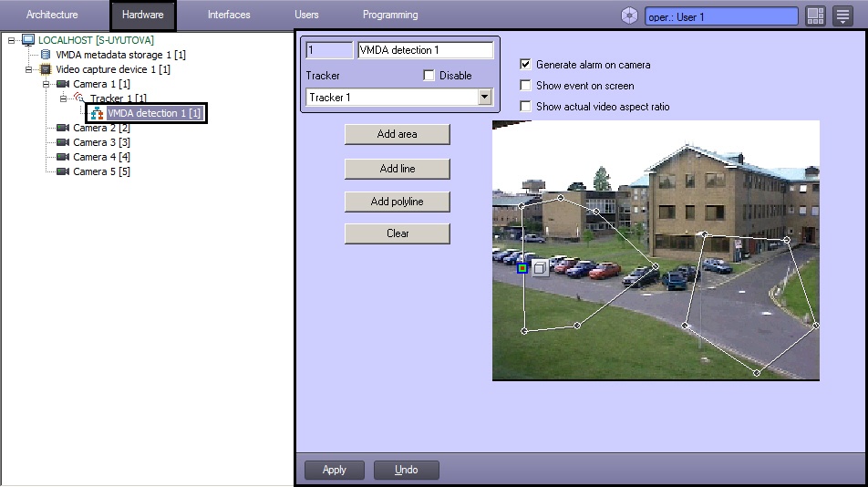Open the Programming tab
Viewport: 868px width, 487px height.
[390, 16]
